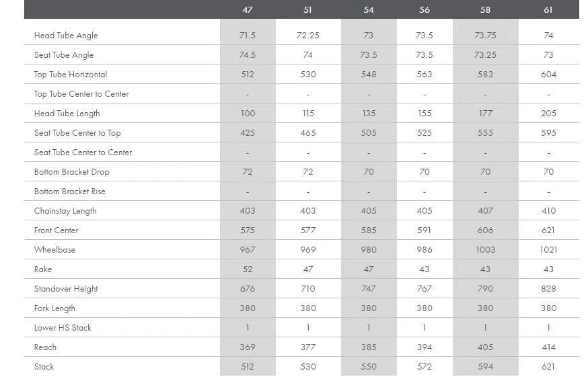Click the Head Tube Angle 72.25 value

tap(308, 36)
